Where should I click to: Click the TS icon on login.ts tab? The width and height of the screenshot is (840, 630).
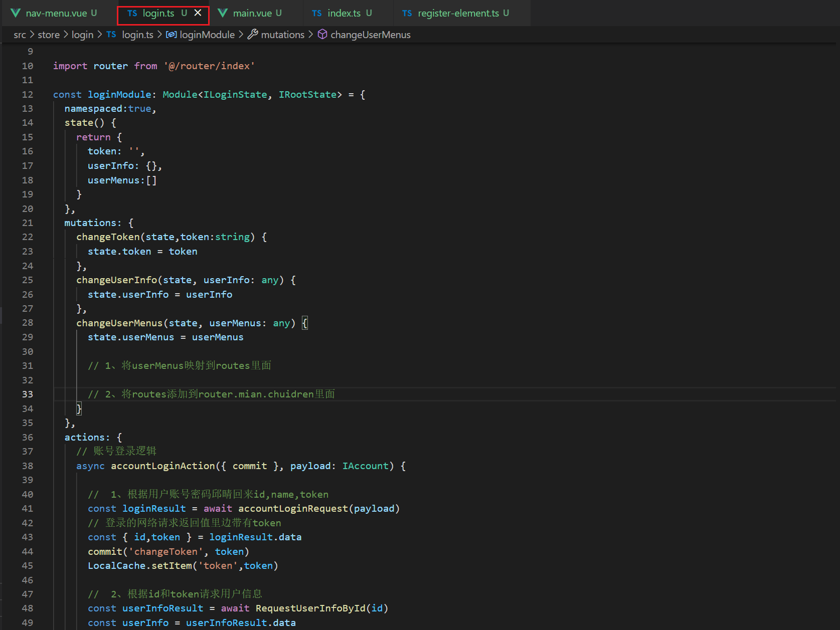pyautogui.click(x=132, y=13)
